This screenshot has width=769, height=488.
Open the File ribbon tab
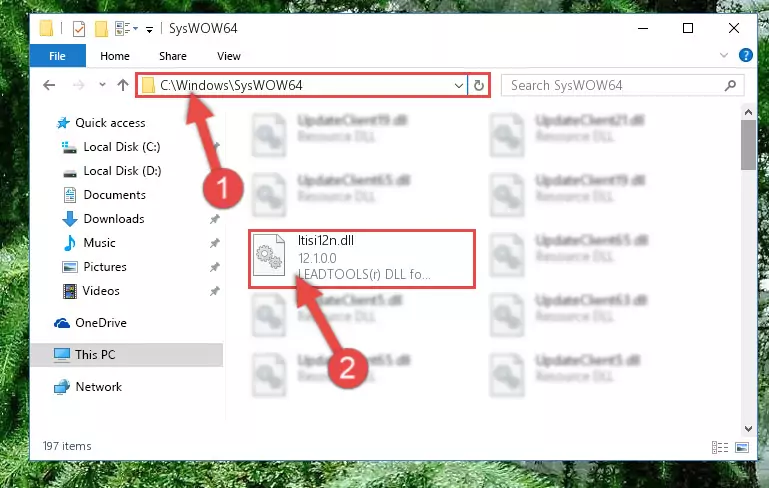pyautogui.click(x=57, y=56)
